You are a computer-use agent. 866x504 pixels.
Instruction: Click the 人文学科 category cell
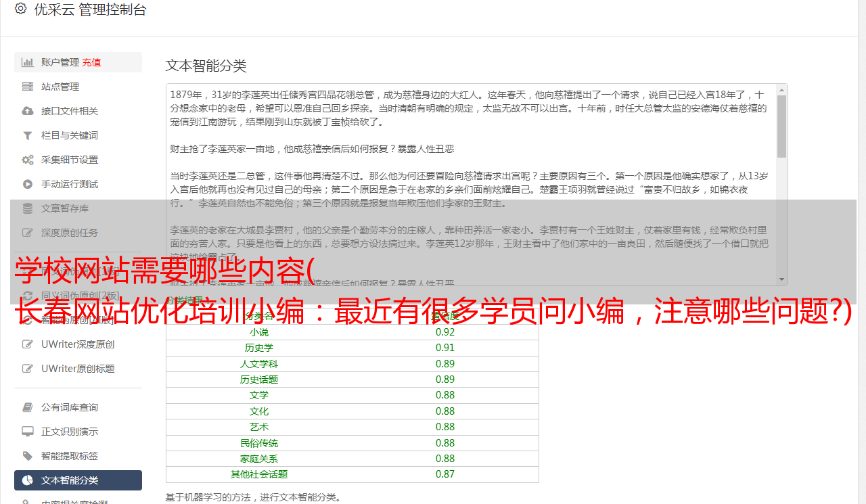tap(259, 364)
